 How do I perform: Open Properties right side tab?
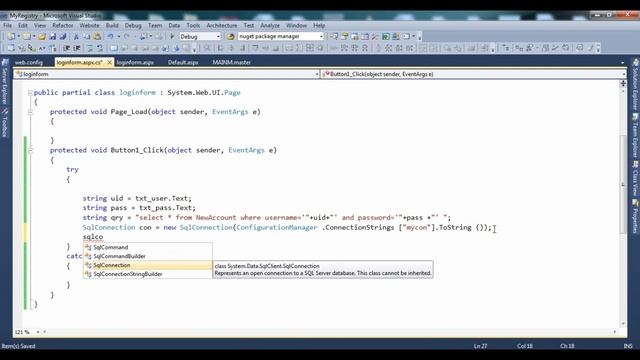[x=635, y=216]
